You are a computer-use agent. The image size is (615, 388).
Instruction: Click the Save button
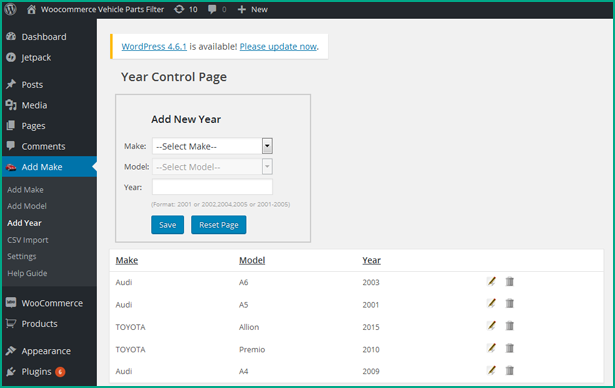167,225
